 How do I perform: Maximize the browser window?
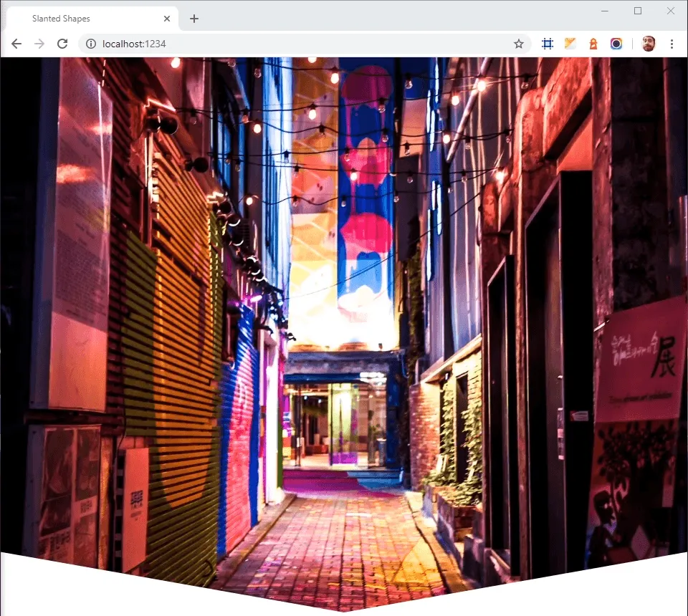pyautogui.click(x=638, y=11)
